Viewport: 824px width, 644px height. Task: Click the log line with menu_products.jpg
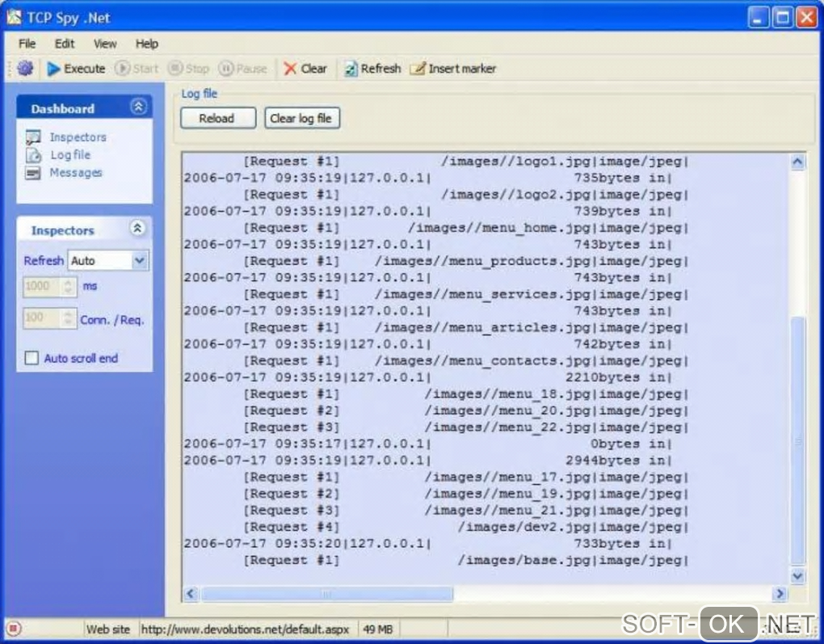(x=465, y=261)
